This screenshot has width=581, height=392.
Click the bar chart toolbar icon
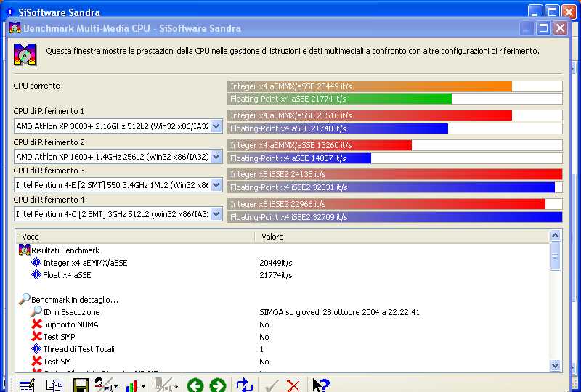(132, 385)
